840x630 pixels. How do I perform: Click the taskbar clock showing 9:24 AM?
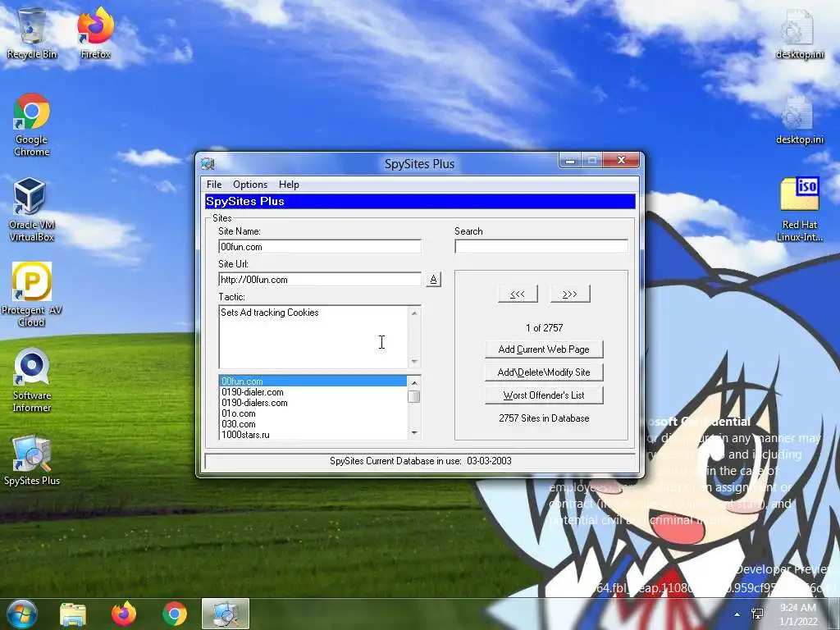click(x=798, y=614)
